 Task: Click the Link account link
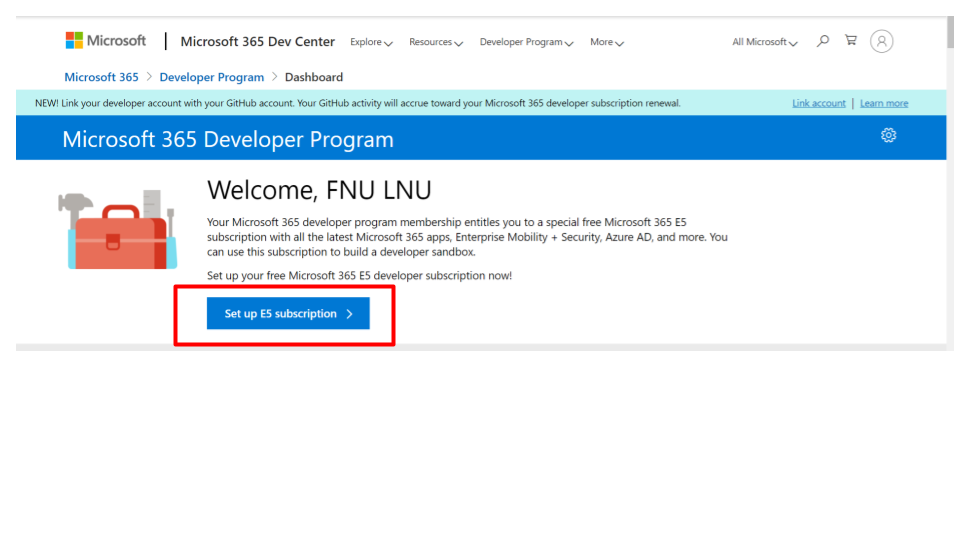[819, 103]
